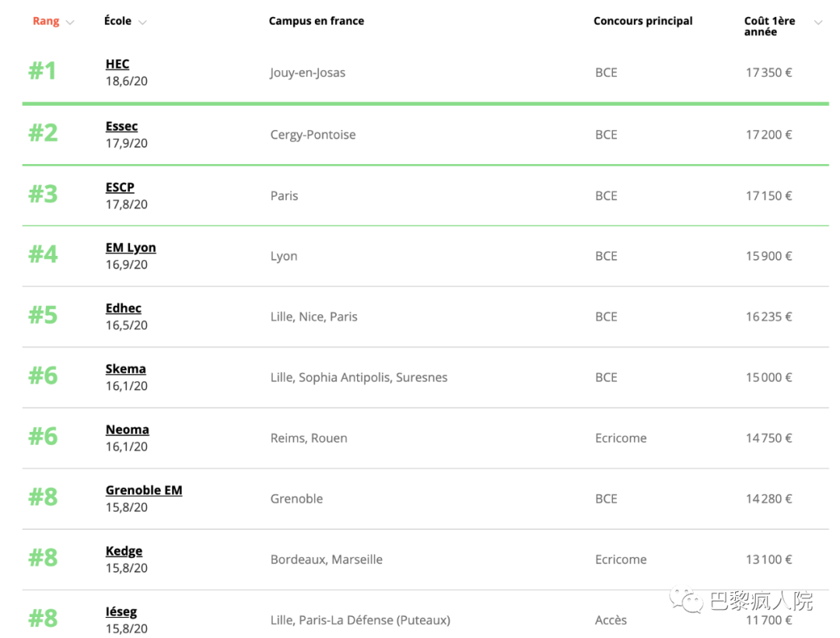Open the ESCP school link
The width and height of the screenshot is (840, 638).
point(120,188)
